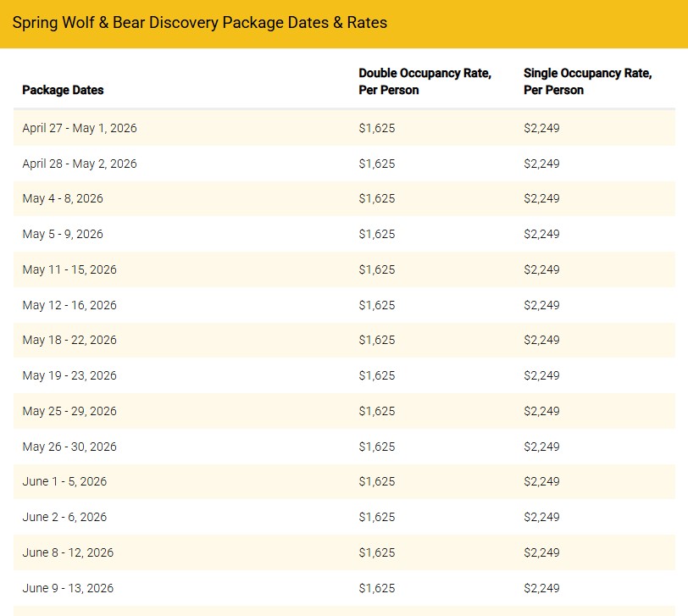This screenshot has width=688, height=616.
Task: Click double occupancy price for May 19 - 23
Action: click(376, 375)
